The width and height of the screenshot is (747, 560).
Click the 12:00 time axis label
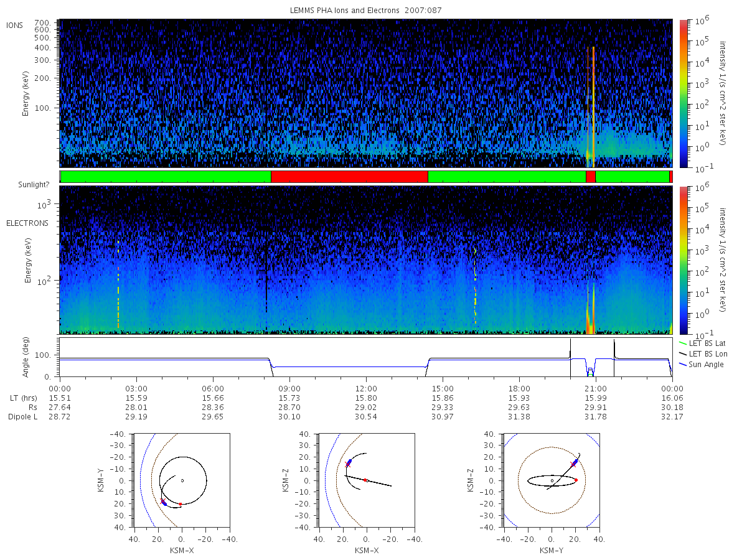pyautogui.click(x=366, y=388)
